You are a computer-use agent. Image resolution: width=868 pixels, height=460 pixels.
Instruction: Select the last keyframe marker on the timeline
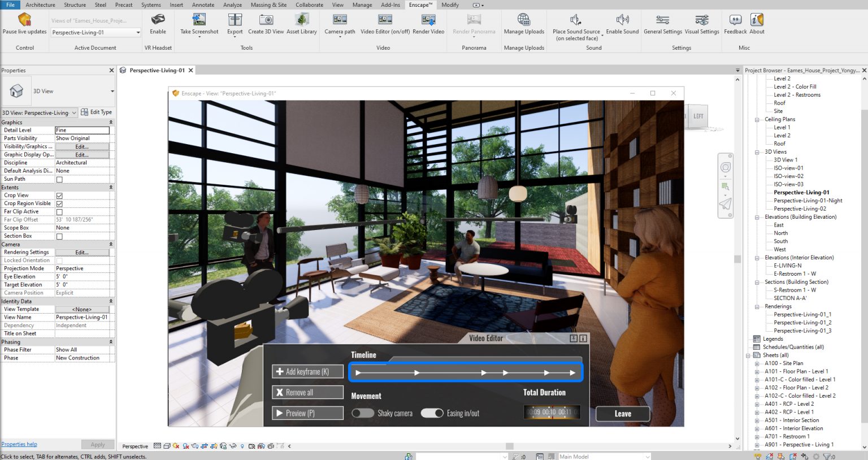click(x=572, y=372)
